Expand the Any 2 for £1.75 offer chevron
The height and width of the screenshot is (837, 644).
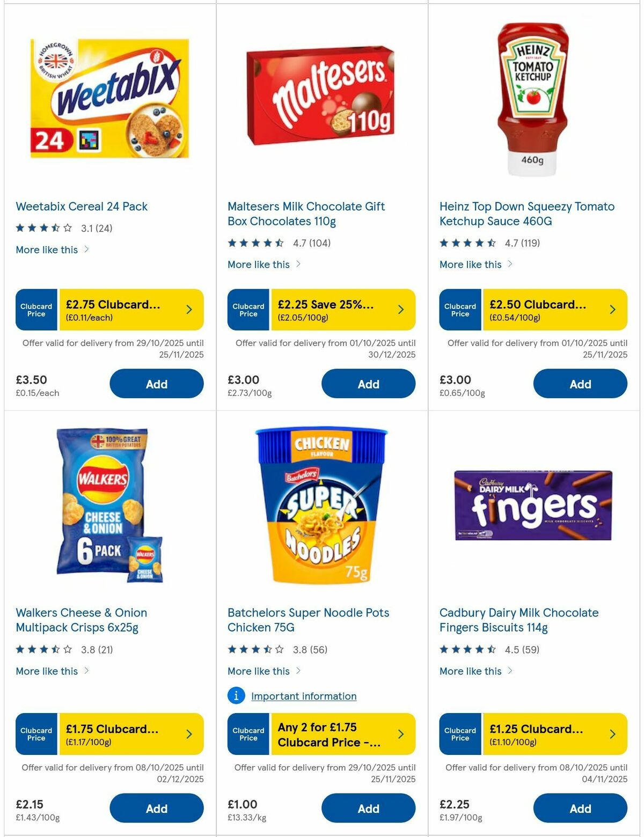point(400,735)
